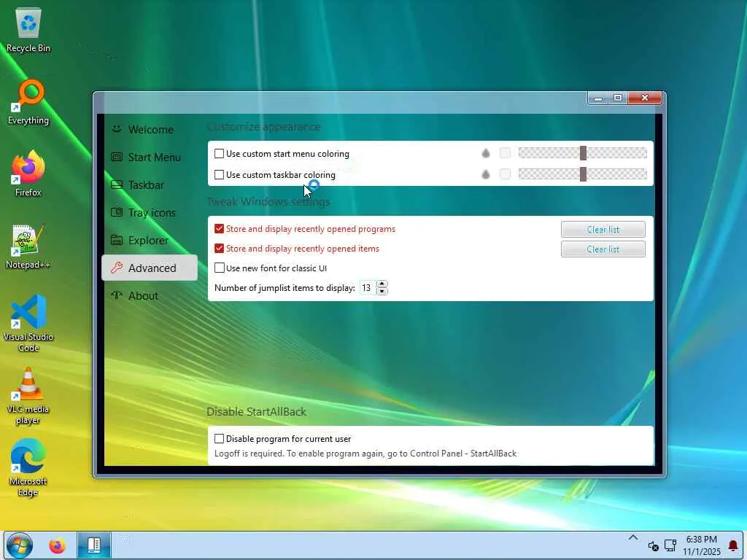Image resolution: width=747 pixels, height=560 pixels.
Task: Open the Notepad++ desktop shortcut
Action: (x=28, y=246)
